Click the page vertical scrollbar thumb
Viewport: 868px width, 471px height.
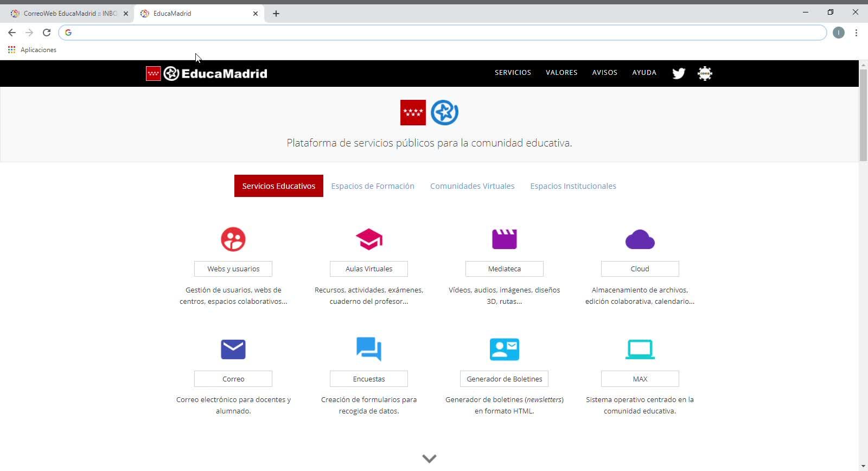(863, 115)
